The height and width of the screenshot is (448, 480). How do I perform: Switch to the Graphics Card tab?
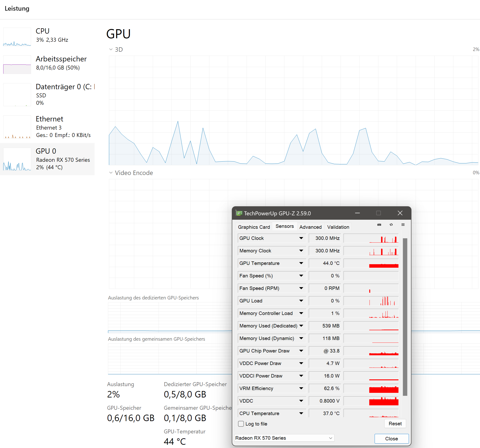click(254, 227)
